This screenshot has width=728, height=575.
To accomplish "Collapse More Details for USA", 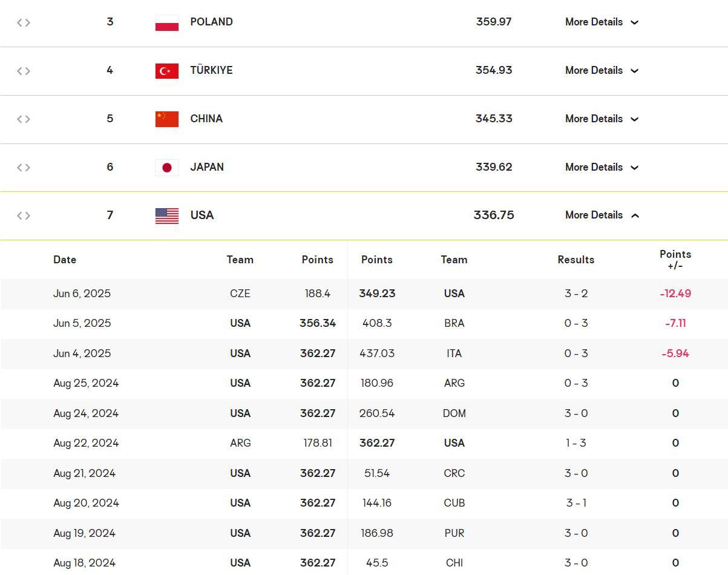I will 602,215.
